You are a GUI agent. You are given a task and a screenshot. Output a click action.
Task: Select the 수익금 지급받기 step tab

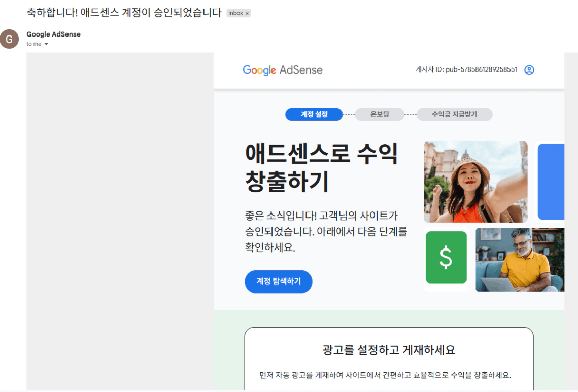pyautogui.click(x=454, y=114)
